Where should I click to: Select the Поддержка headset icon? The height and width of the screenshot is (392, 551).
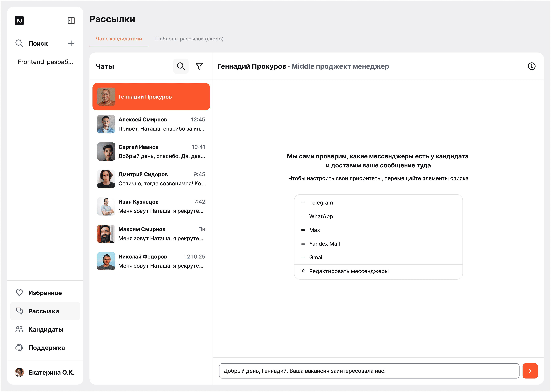[19, 348]
